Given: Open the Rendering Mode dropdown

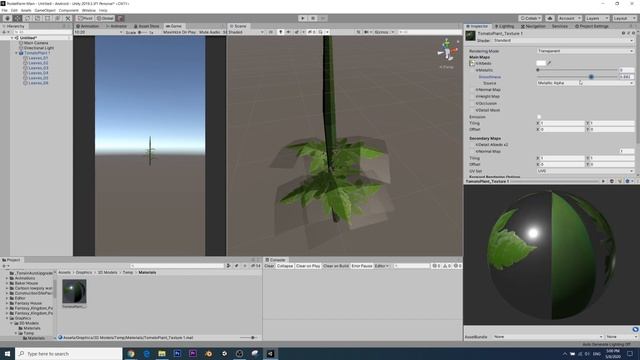Looking at the screenshot, I should pyautogui.click(x=585, y=51).
